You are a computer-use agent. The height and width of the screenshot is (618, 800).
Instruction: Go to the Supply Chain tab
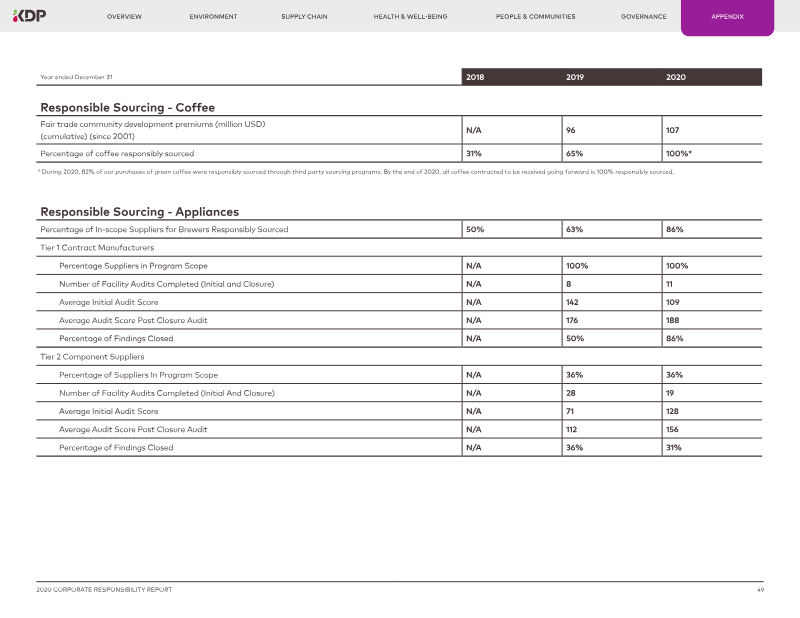coord(305,17)
